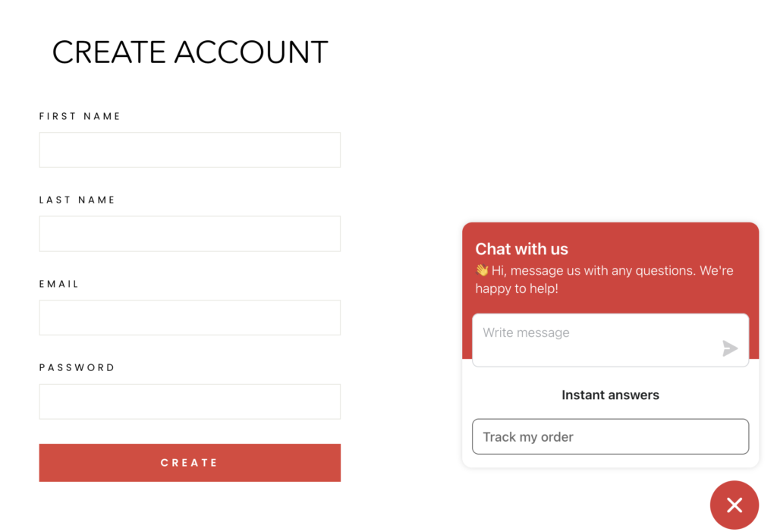Focus the Last Name text box
The width and height of the screenshot is (777, 532).
click(190, 234)
